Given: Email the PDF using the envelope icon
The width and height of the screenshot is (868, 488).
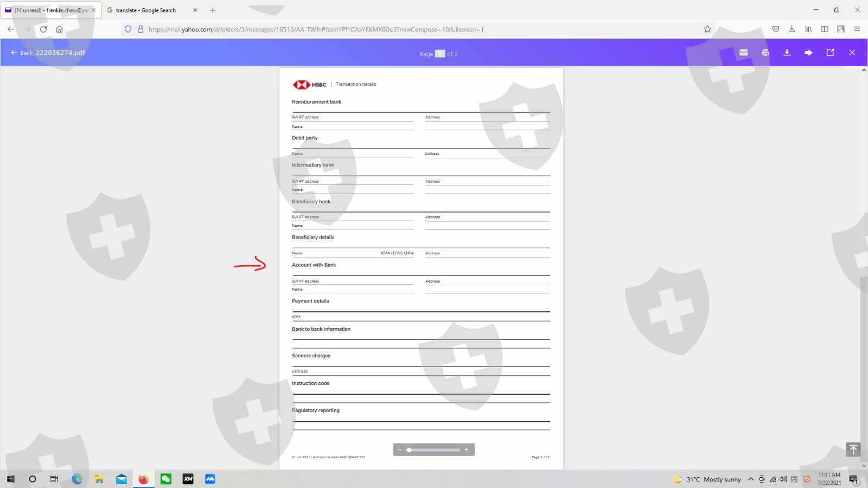Looking at the screenshot, I should pyautogui.click(x=744, y=53).
